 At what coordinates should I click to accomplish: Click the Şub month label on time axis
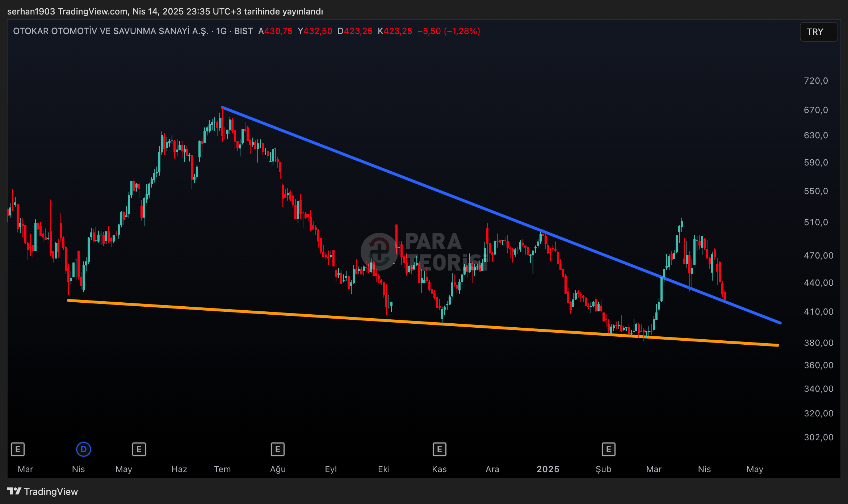click(x=604, y=469)
